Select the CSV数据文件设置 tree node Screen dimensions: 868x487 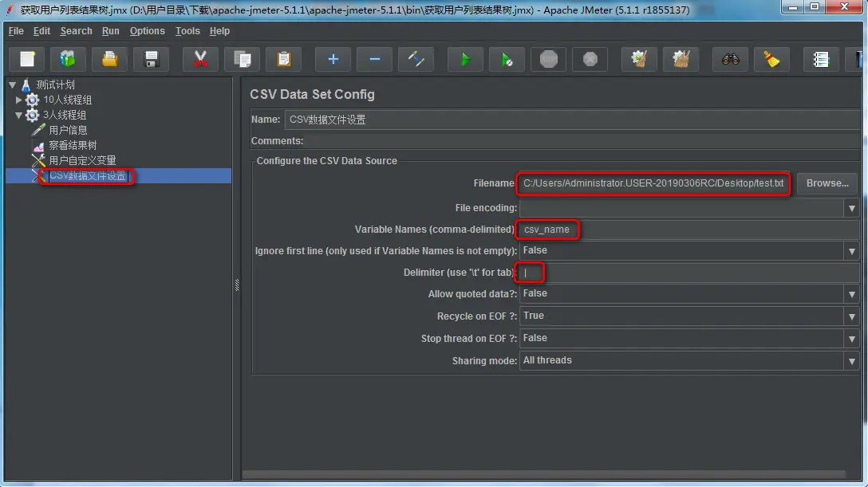[x=88, y=176]
